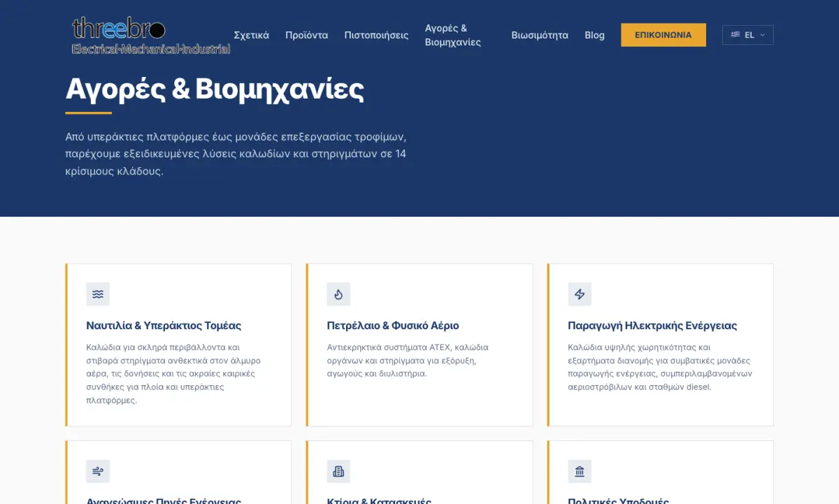Select Αγορές & Βιομηχανίες nav item
This screenshot has width=839, height=504.
click(x=453, y=35)
